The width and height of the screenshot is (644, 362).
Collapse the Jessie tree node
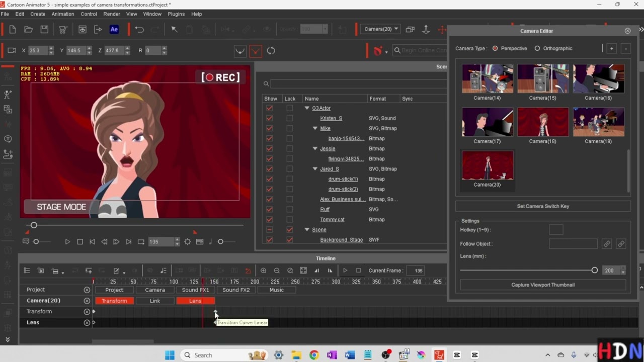click(x=315, y=149)
